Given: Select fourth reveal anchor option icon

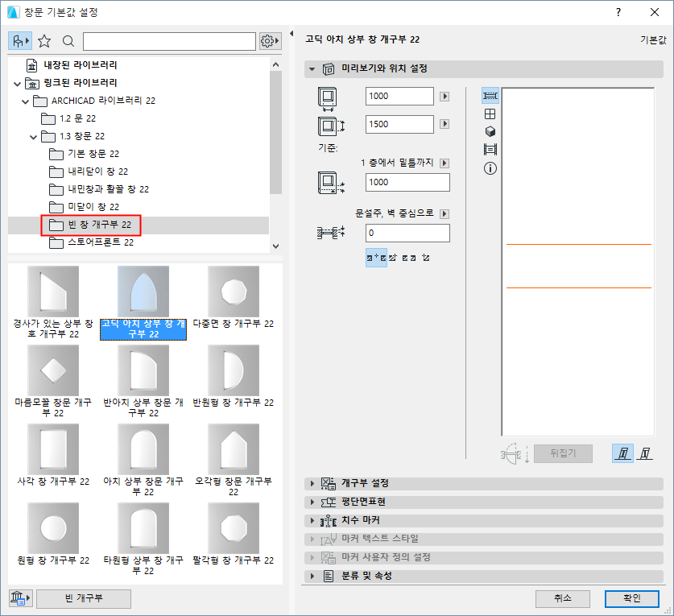Looking at the screenshot, I should [426, 258].
